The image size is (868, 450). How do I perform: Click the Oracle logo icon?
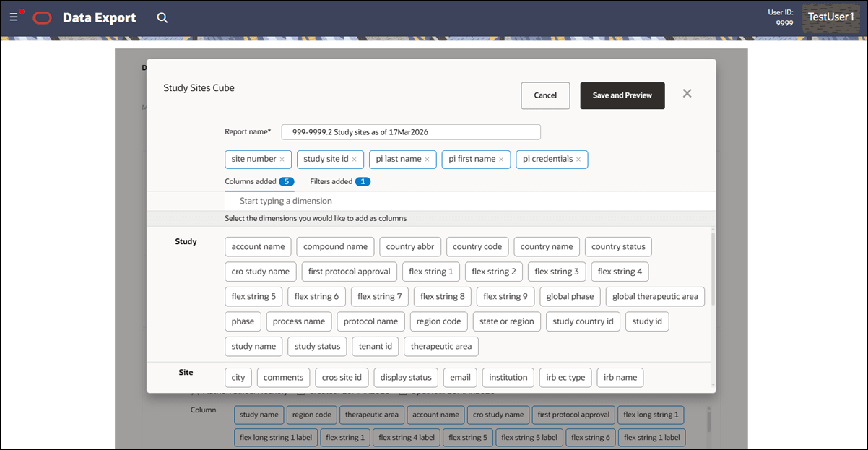(43, 18)
